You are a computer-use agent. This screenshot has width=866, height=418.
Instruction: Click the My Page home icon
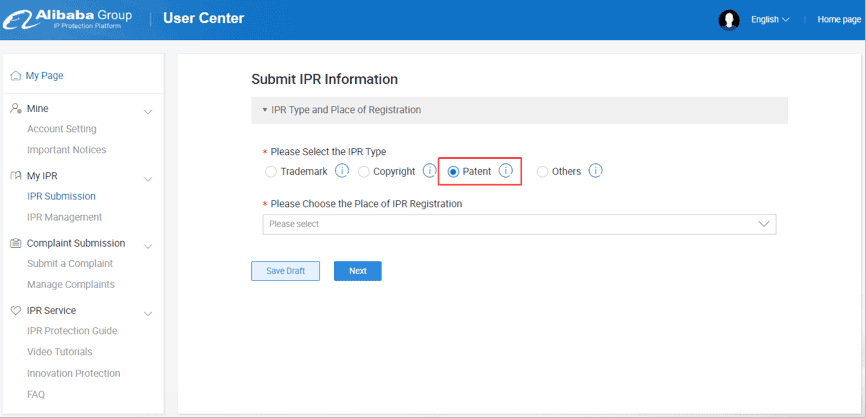click(15, 76)
